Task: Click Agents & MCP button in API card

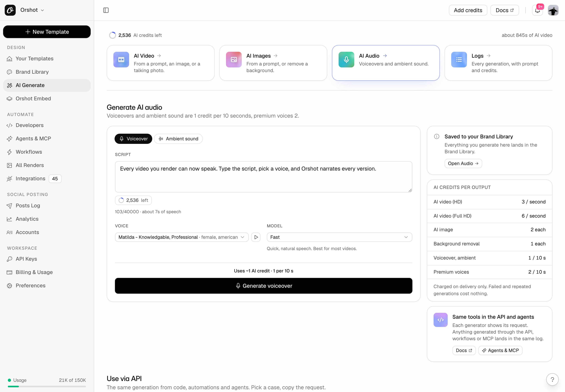Action: click(x=500, y=350)
